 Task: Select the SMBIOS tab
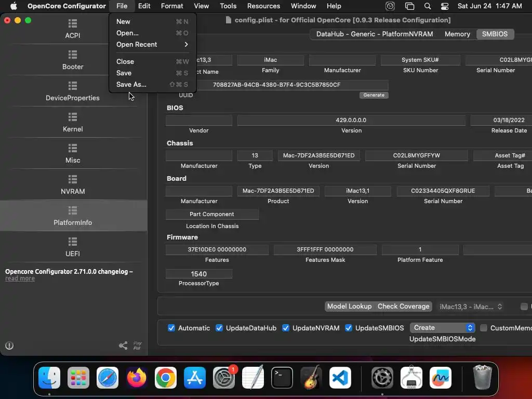(x=495, y=34)
